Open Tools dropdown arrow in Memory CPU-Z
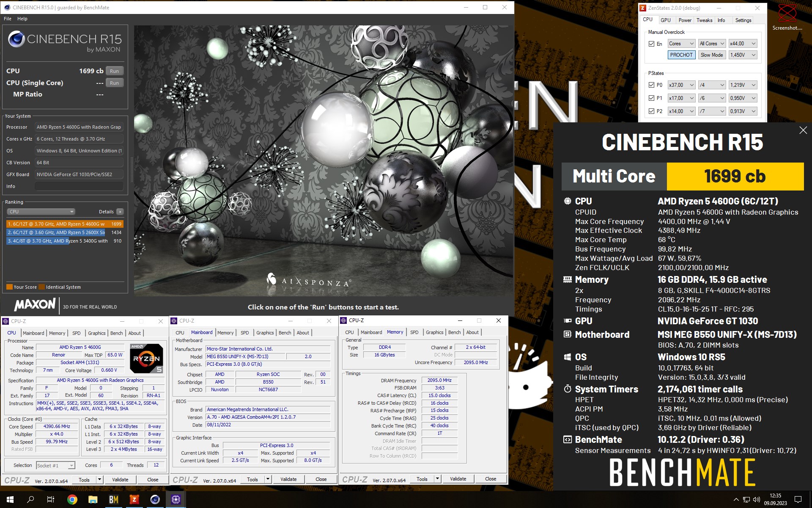The height and width of the screenshot is (508, 812). [437, 479]
